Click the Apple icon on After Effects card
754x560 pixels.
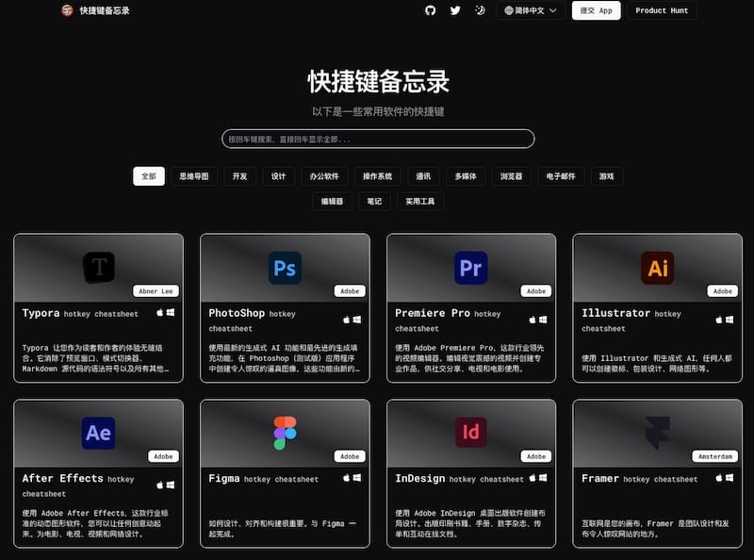tap(159, 485)
